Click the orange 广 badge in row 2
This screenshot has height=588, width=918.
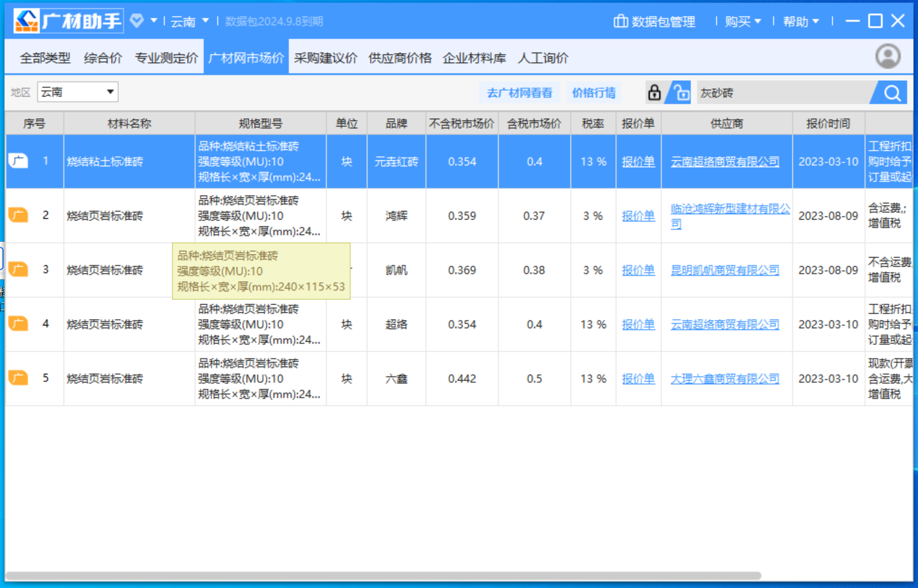click(18, 215)
